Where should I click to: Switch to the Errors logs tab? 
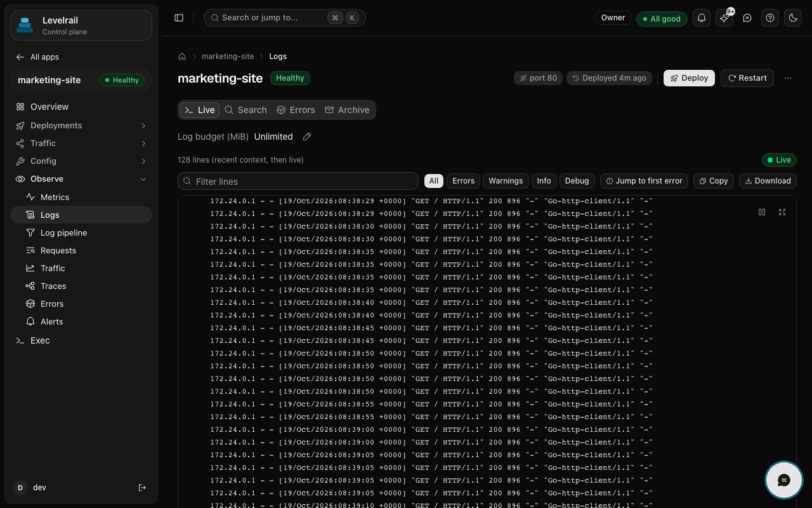pyautogui.click(x=296, y=110)
